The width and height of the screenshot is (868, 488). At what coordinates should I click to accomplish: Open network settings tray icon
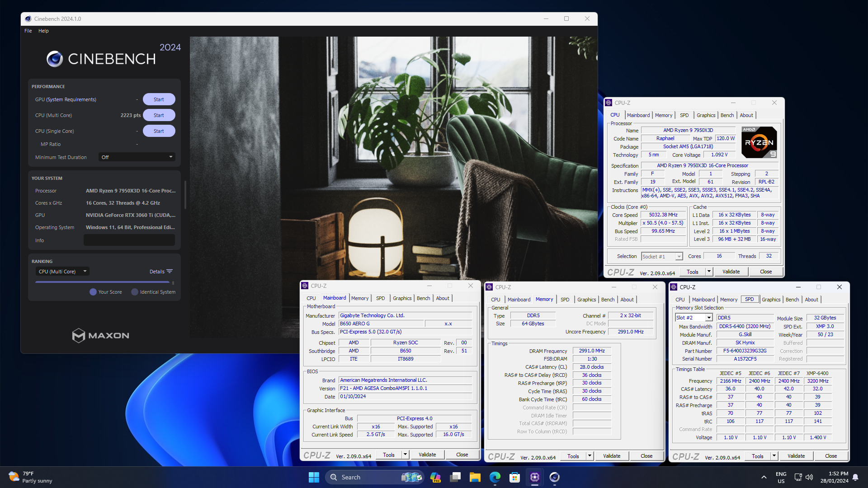coord(798,477)
